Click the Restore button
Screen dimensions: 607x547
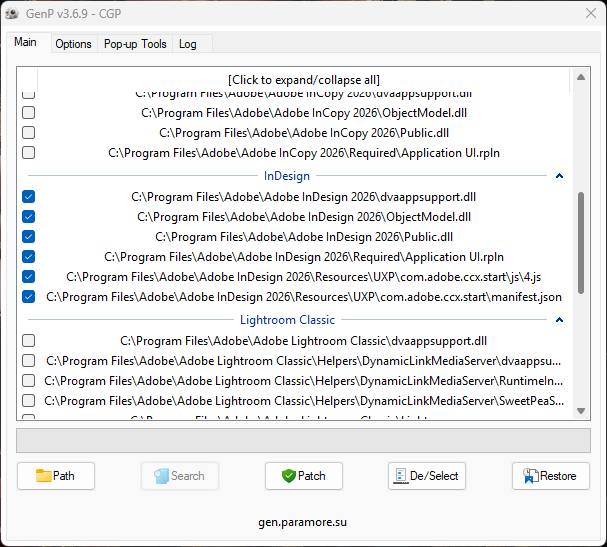point(551,476)
